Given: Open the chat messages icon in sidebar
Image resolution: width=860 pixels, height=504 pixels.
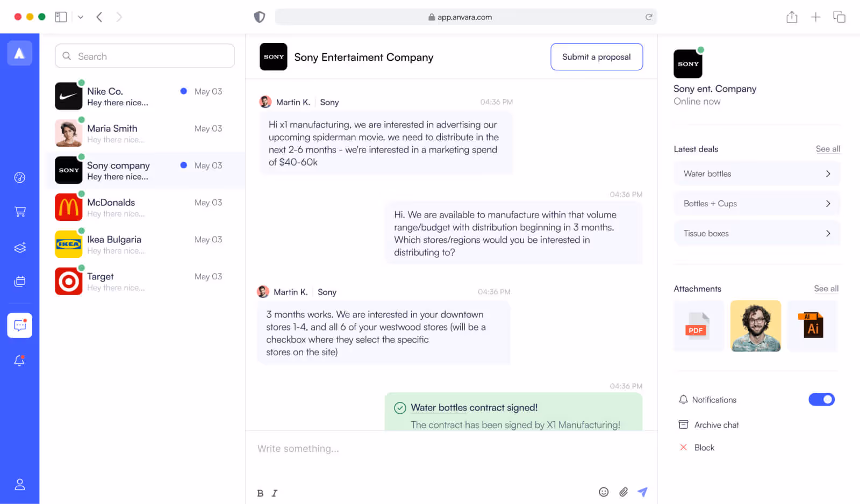Looking at the screenshot, I should [x=19, y=325].
